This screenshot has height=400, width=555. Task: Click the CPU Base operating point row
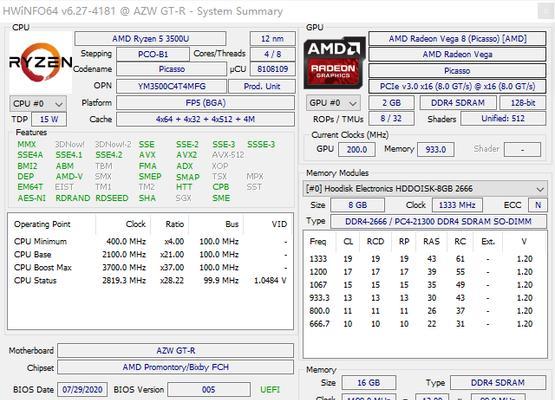click(150, 255)
